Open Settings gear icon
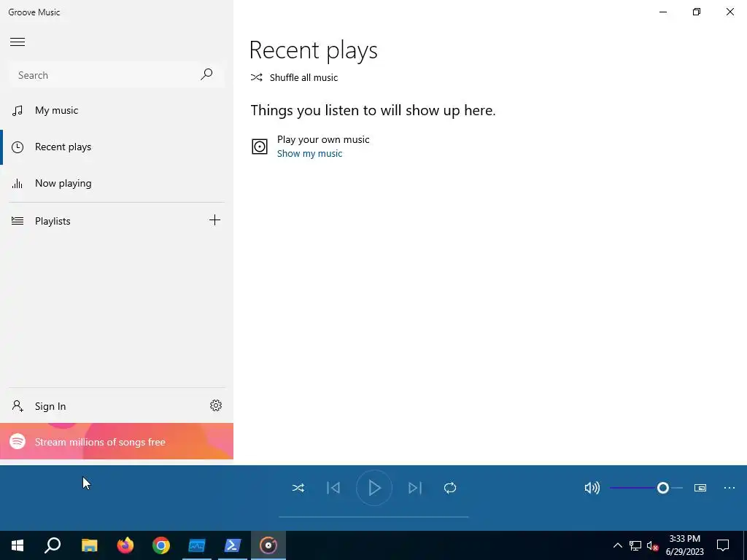The image size is (747, 560). [216, 405]
